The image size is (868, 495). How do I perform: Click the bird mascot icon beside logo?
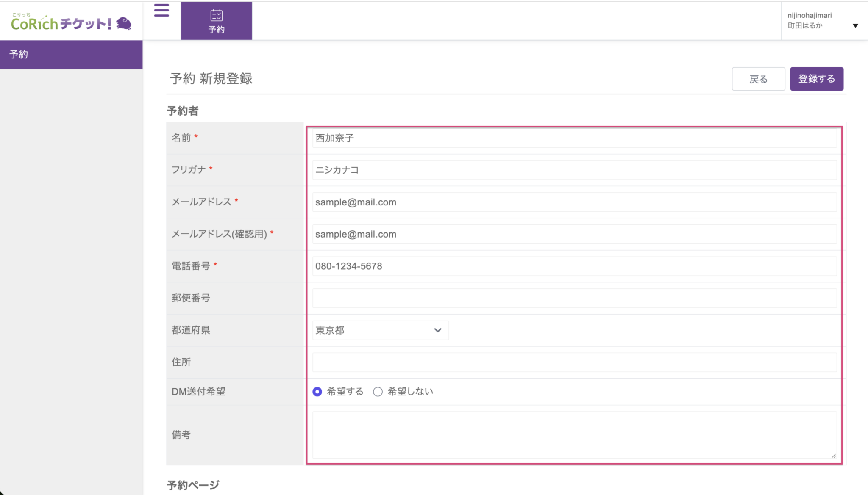pyautogui.click(x=124, y=23)
